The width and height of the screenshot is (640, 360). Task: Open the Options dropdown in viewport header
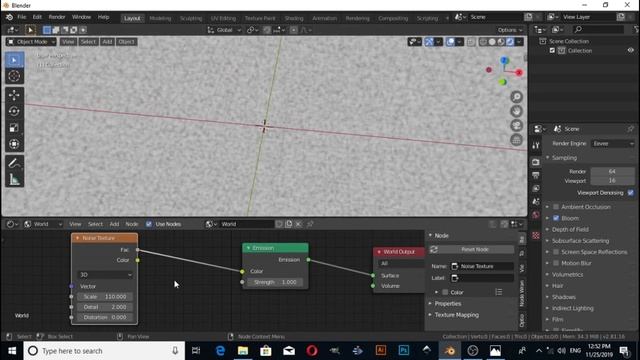(x=510, y=30)
